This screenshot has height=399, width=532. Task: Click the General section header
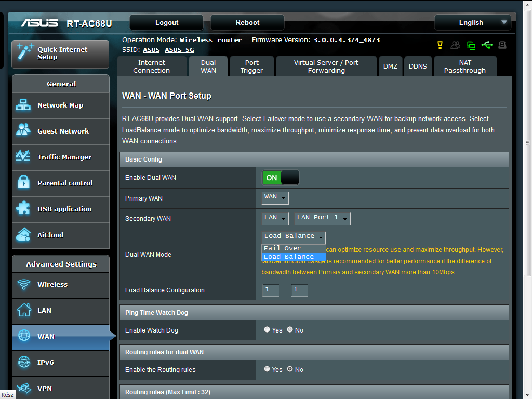(x=61, y=84)
